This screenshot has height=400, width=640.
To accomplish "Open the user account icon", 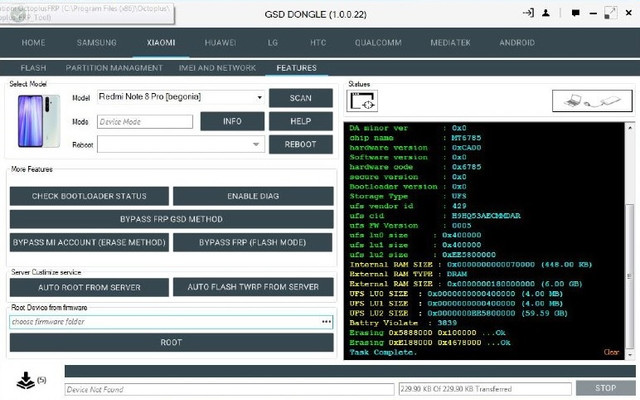I will (x=546, y=13).
